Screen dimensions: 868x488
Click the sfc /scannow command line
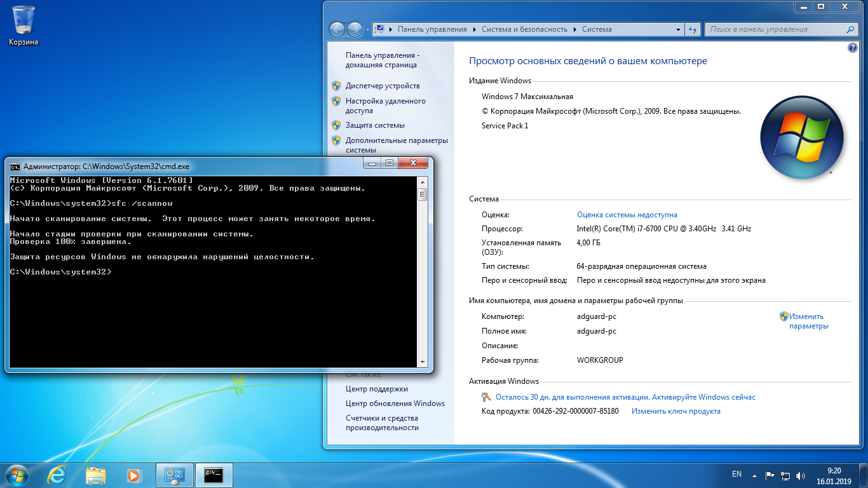[x=92, y=203]
